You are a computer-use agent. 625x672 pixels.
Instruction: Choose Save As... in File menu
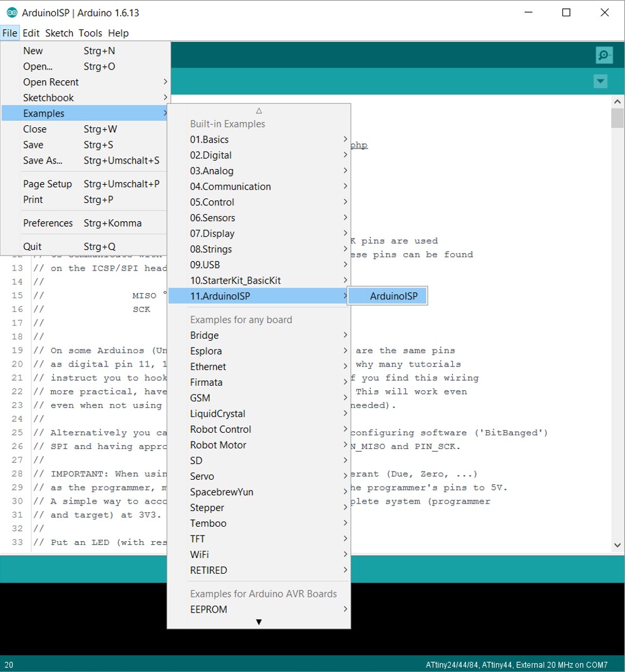(x=85, y=160)
